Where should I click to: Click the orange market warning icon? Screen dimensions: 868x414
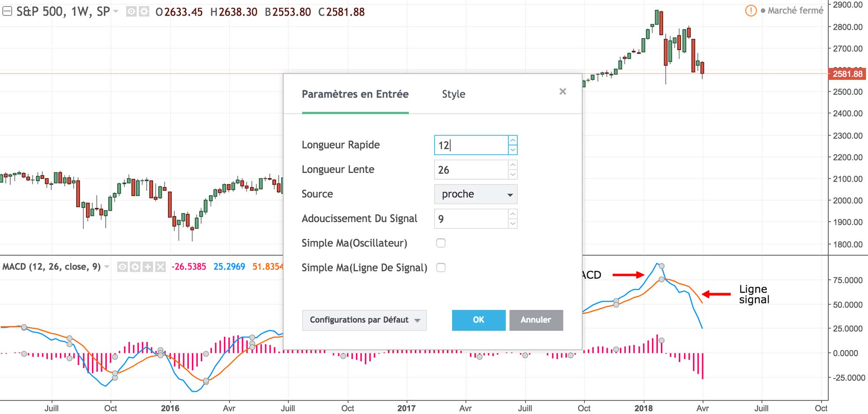tap(750, 11)
